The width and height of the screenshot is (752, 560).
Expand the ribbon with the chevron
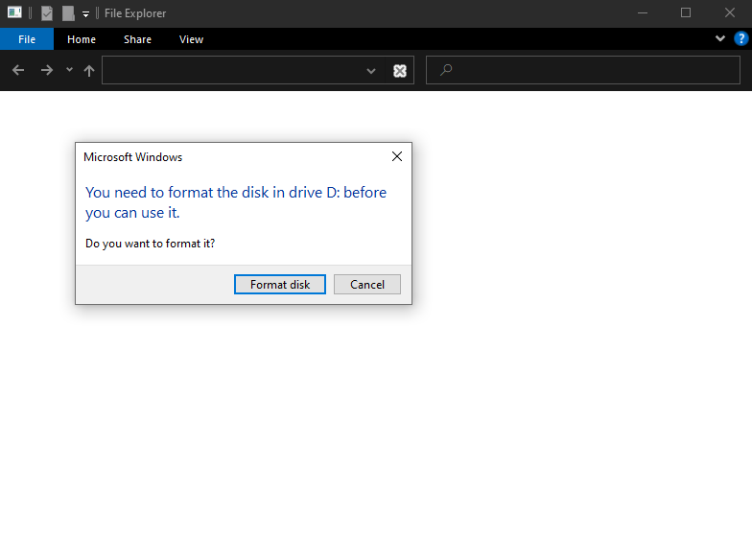(x=719, y=38)
